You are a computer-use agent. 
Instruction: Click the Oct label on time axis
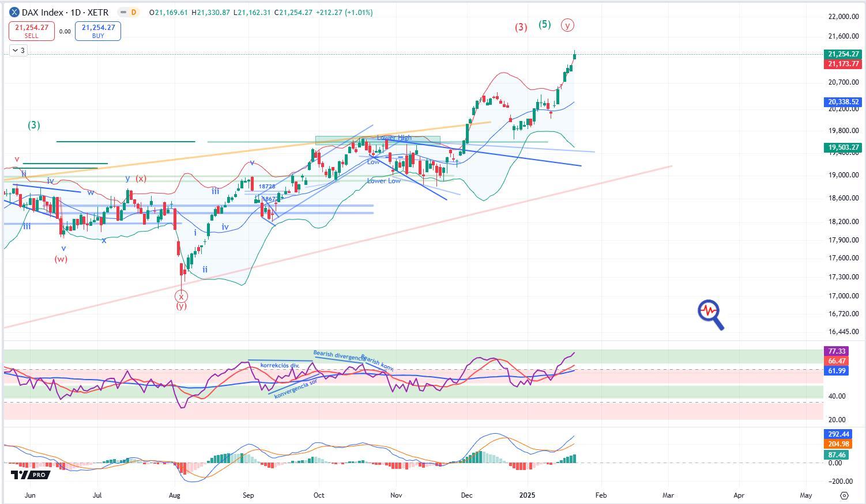(318, 495)
